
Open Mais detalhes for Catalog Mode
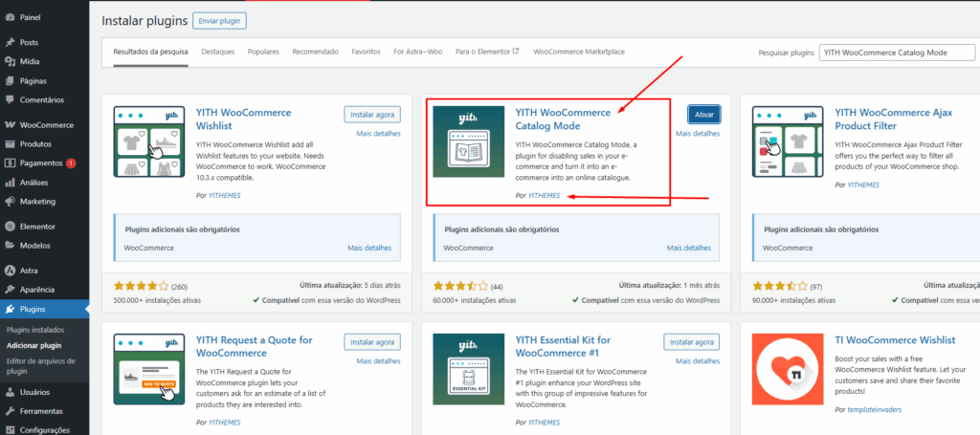click(698, 134)
